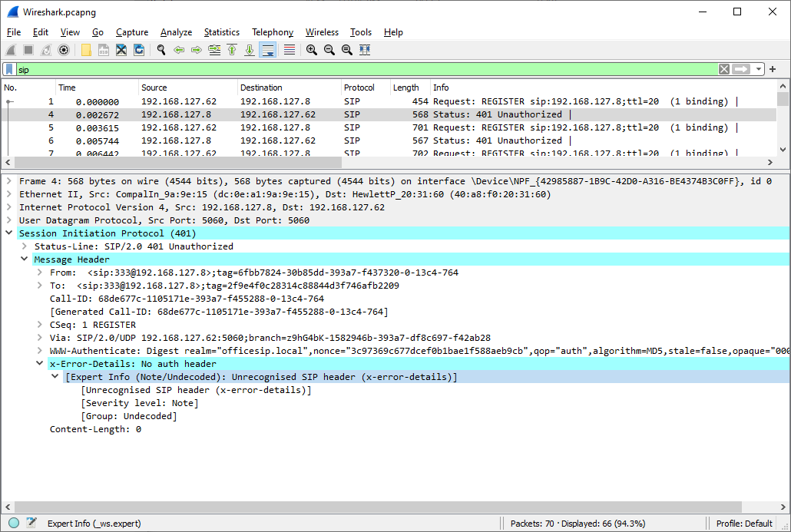Click Profile: Default in status bar
This screenshot has height=532, width=791.
pos(743,524)
